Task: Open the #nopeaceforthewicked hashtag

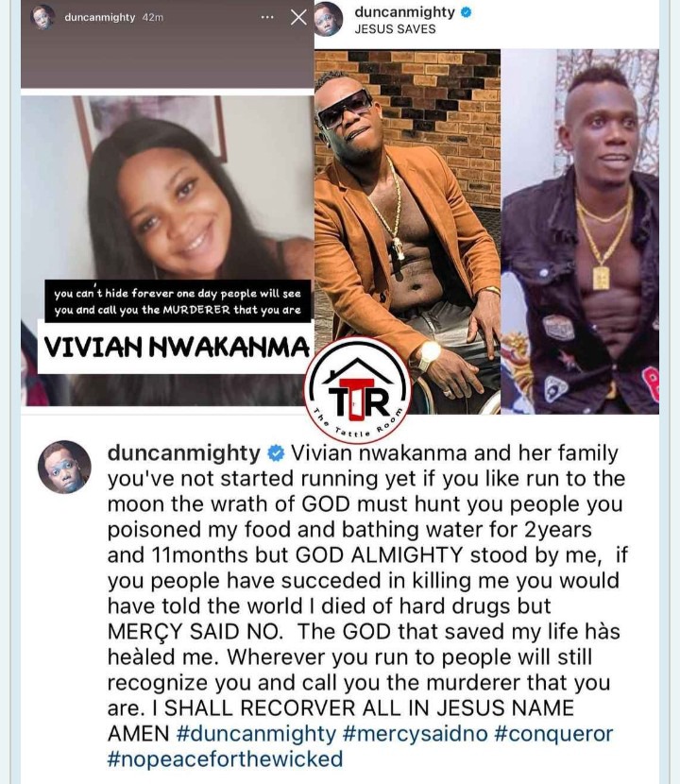Action: [x=225, y=759]
